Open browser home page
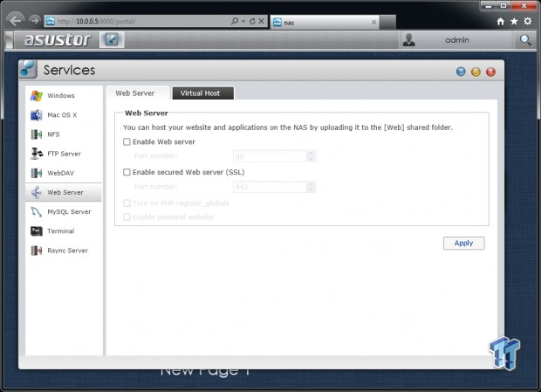This screenshot has height=392, width=541. pyautogui.click(x=500, y=22)
